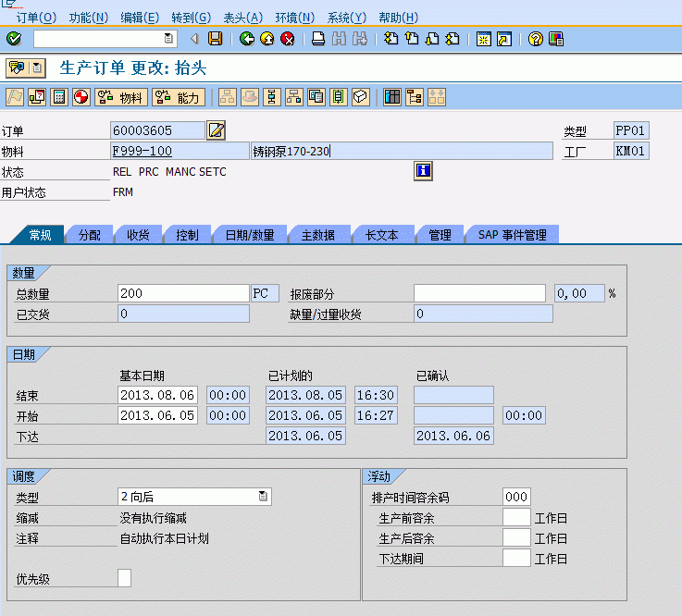Open the 订单(O) menu
Screen dimensions: 682x616
[x=36, y=18]
